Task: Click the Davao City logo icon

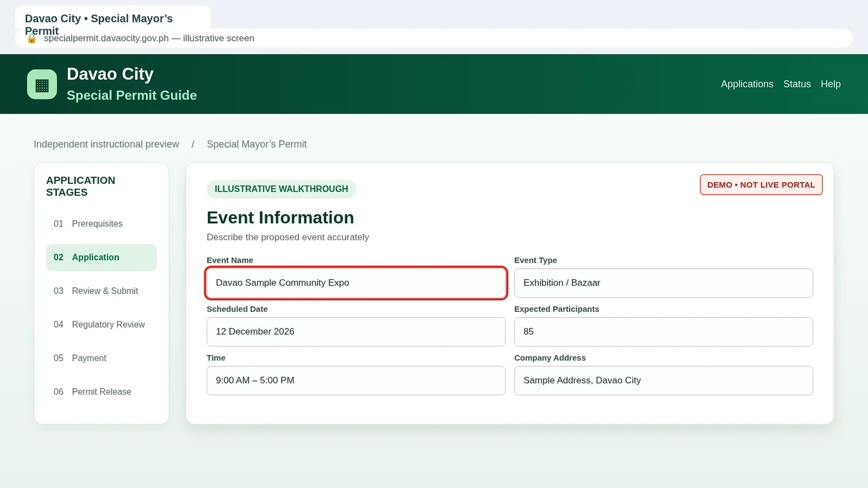Action: click(42, 84)
